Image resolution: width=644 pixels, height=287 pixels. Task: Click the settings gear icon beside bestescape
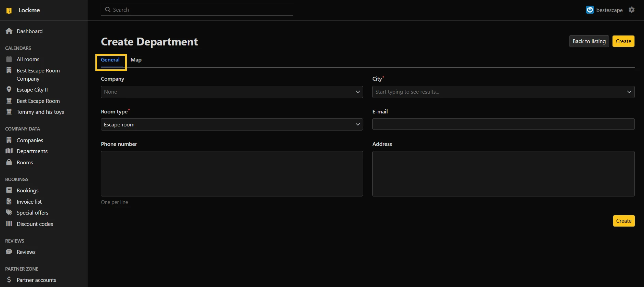[x=631, y=10]
